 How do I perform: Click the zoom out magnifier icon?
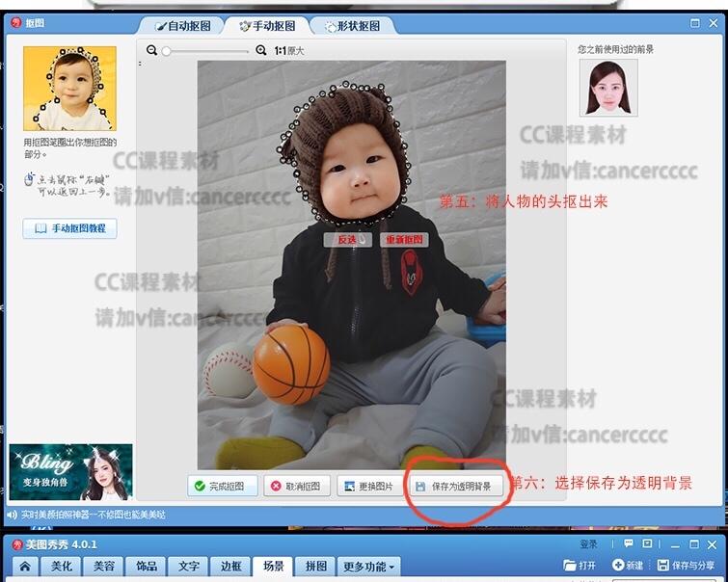[x=151, y=50]
